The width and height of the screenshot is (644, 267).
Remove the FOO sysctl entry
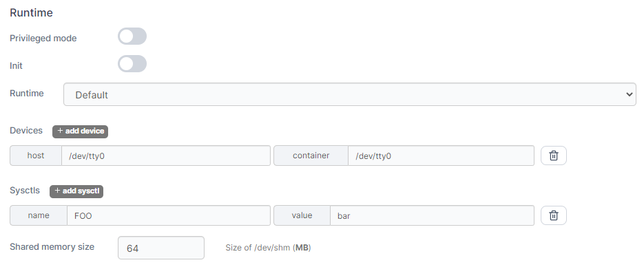(x=553, y=215)
